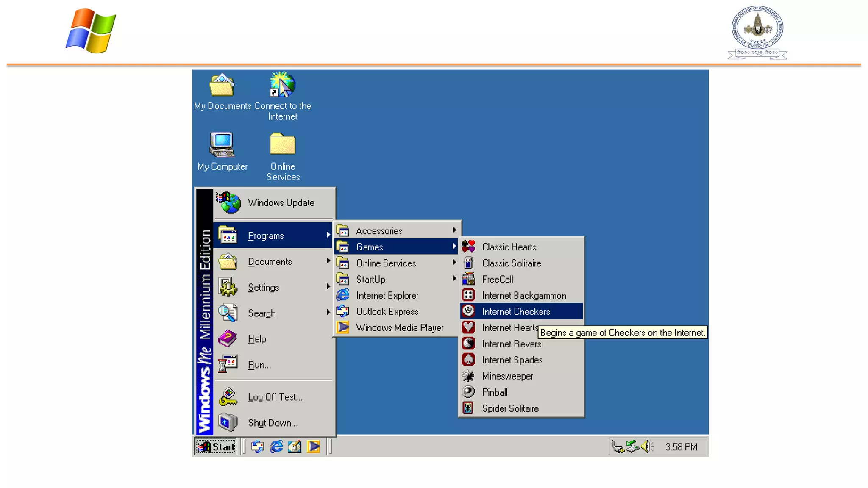Image resolution: width=868 pixels, height=488 pixels.
Task: Expand the Search submenu
Action: (262, 313)
